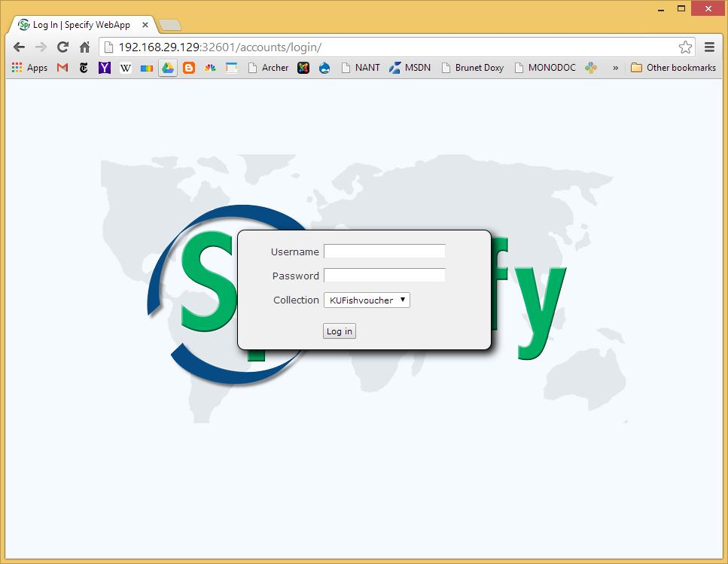
Task: Select the Log In Specify WebApp tab
Action: tap(83, 25)
